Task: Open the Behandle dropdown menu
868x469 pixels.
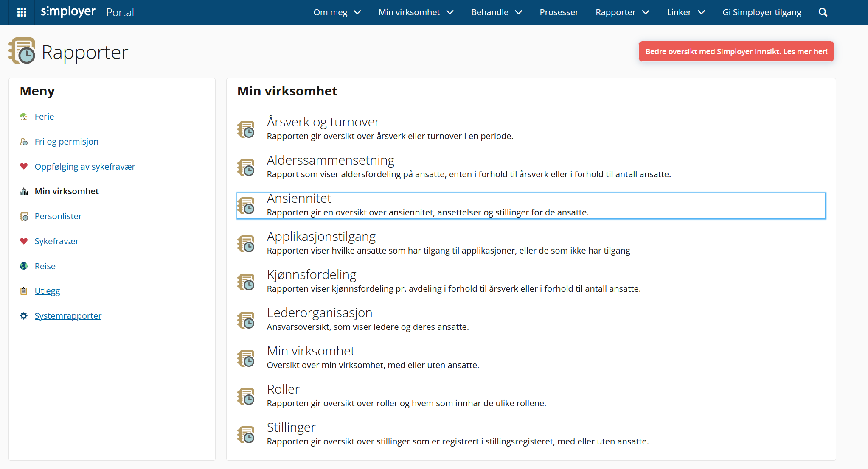Action: [496, 12]
